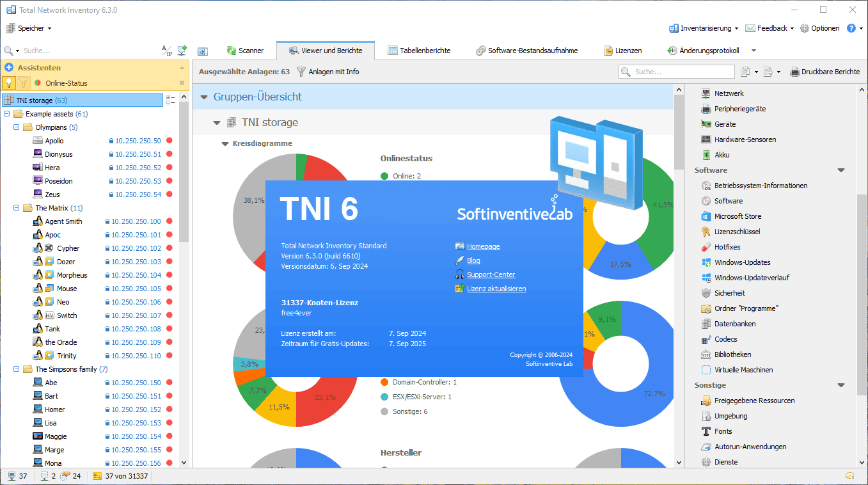
Task: Select the Lizenzschlüssel key icon
Action: pyautogui.click(x=706, y=232)
